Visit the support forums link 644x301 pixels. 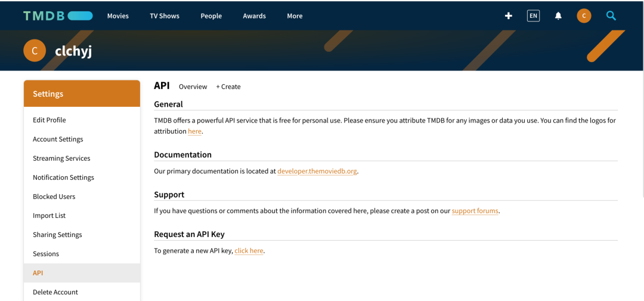(475, 211)
